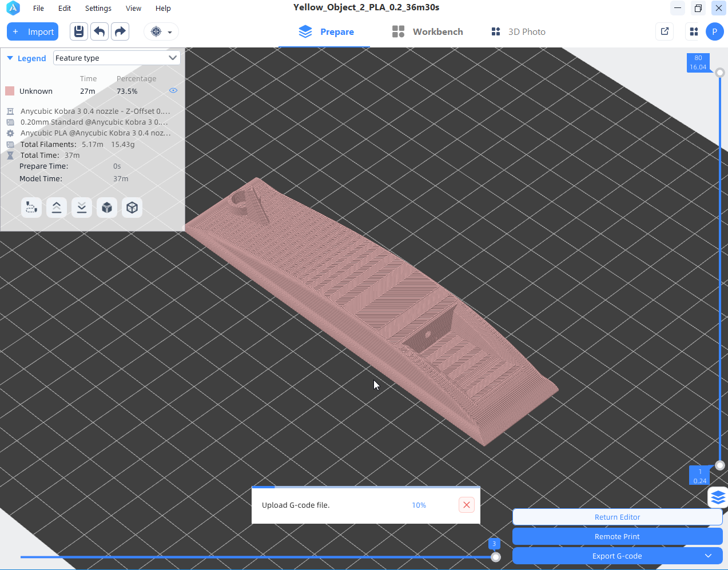This screenshot has width=728, height=570.
Task: Click the top handle of the layer slider
Action: (720, 73)
